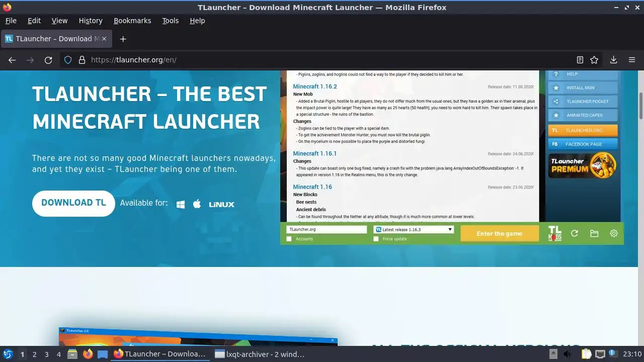
Task: Click the Minecraft 1.16 heading
Action: (312, 187)
